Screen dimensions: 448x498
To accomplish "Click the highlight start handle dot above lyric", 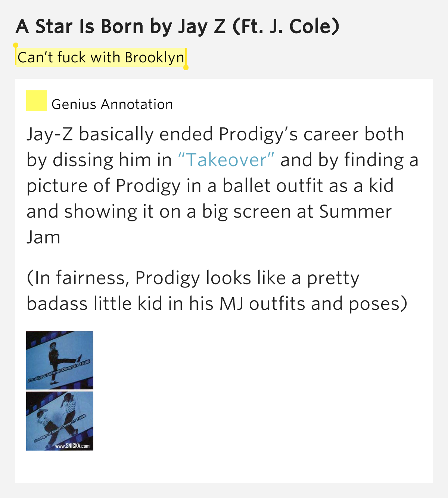I will (x=16, y=45).
